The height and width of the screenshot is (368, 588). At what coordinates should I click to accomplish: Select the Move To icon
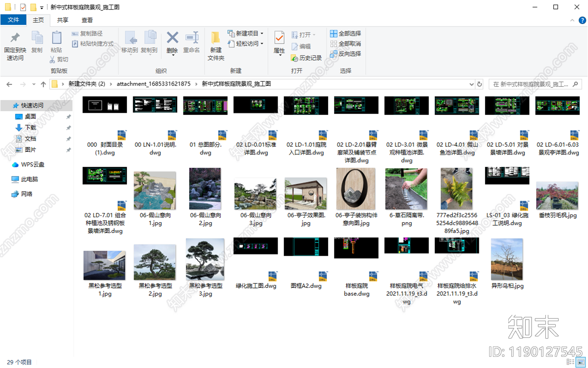point(130,38)
